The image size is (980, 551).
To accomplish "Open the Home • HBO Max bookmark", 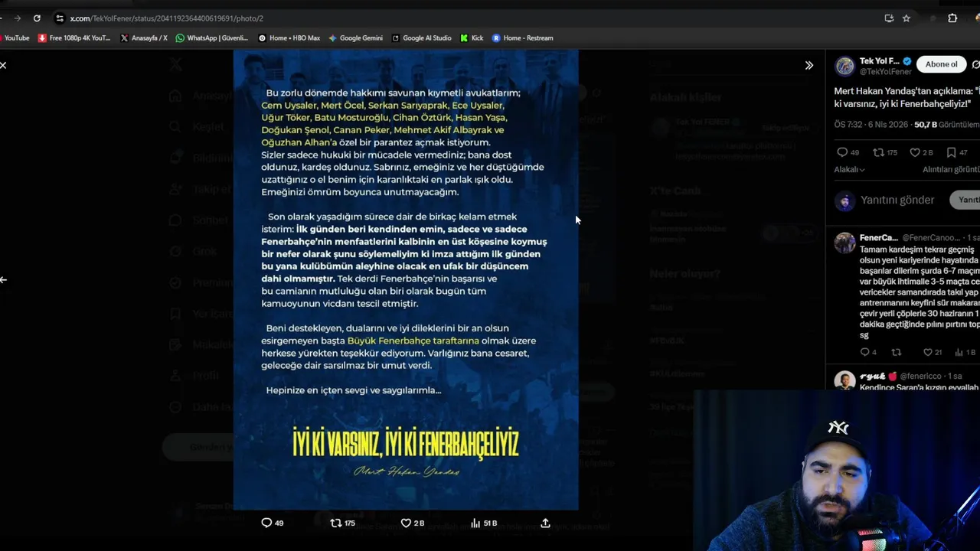I will pyautogui.click(x=289, y=37).
